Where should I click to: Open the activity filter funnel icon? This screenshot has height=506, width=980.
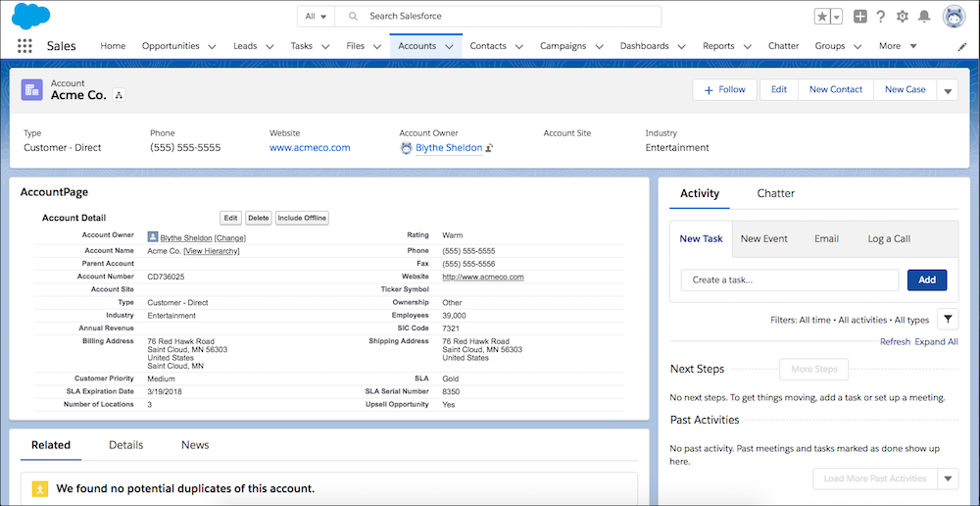tap(948, 319)
